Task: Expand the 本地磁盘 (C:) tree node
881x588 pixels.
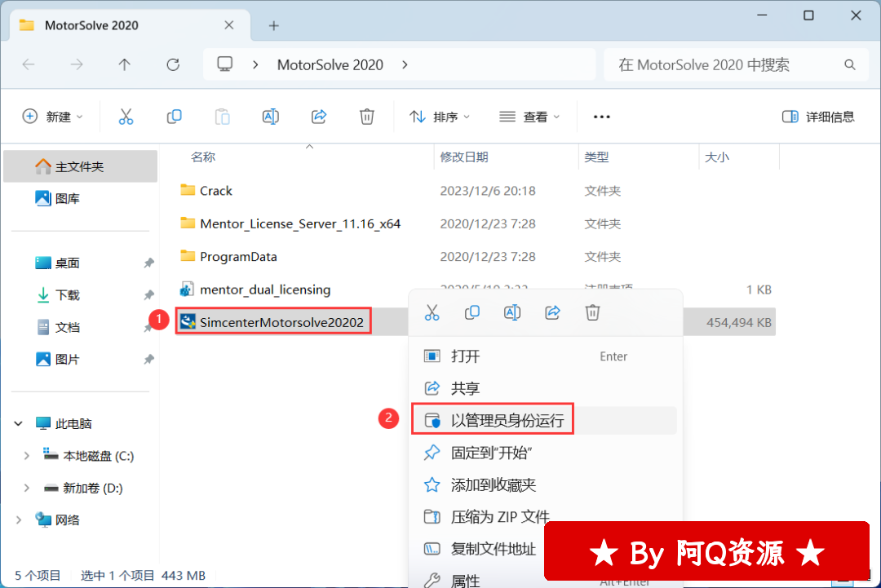Action: [26, 455]
